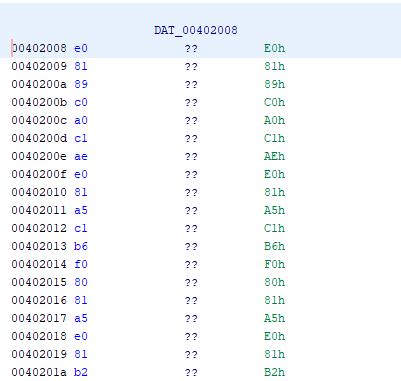Click address 0040200c

pyautogui.click(x=39, y=120)
